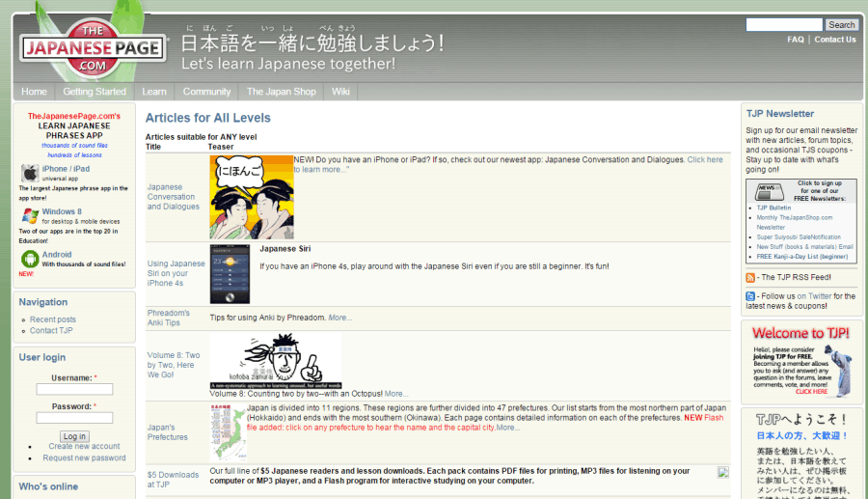Open Monthly TheJapanShop.com Newsletter link
868x499 pixels.
coord(795,223)
